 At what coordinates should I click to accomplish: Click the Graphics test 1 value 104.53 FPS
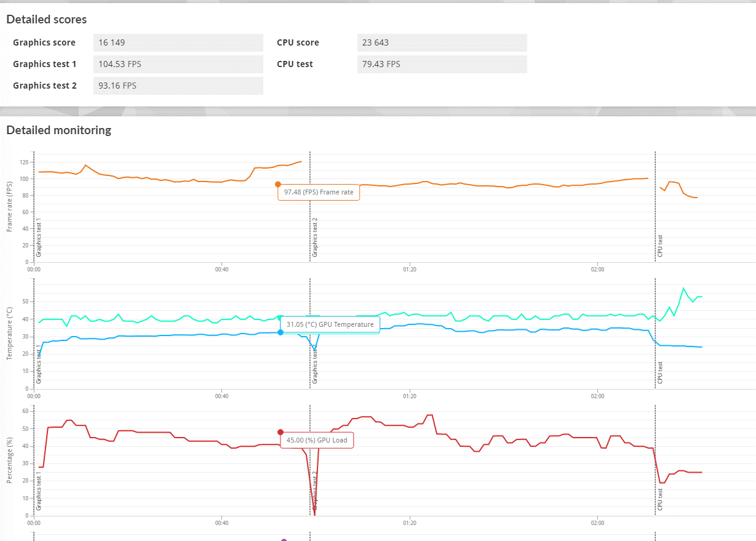pyautogui.click(x=178, y=64)
